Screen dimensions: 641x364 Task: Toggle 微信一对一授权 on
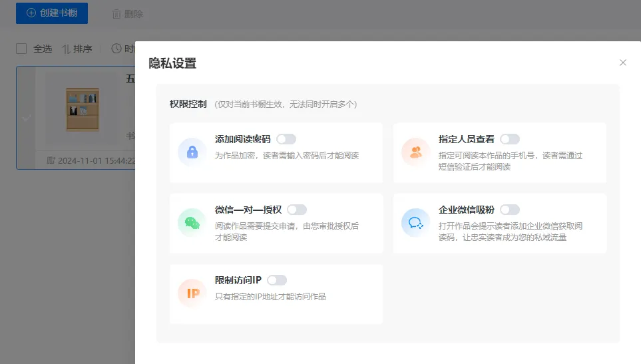[x=297, y=210]
